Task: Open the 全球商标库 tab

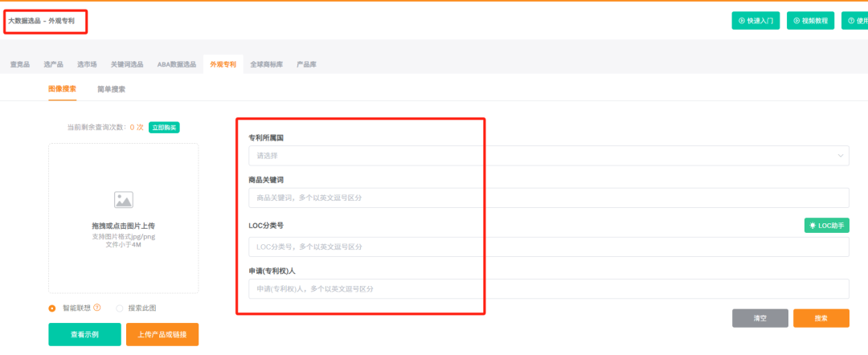Action: click(x=266, y=65)
